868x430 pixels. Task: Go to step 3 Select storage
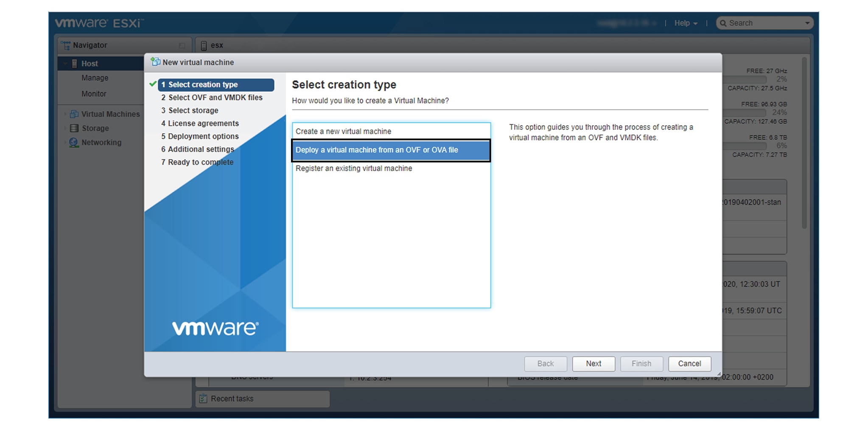point(190,110)
